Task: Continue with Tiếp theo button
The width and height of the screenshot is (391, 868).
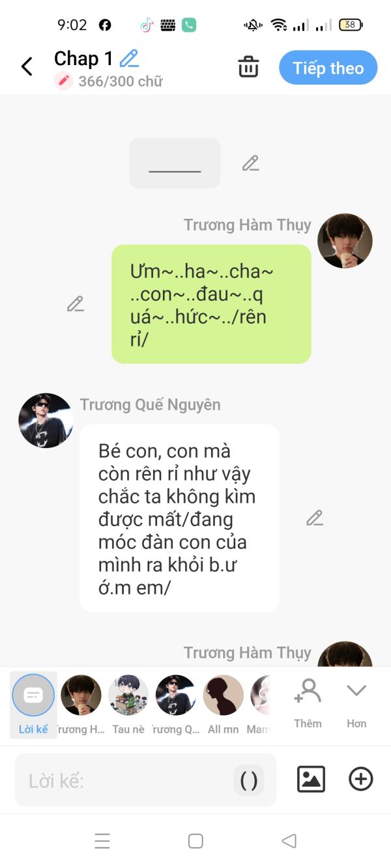Action: pos(328,68)
